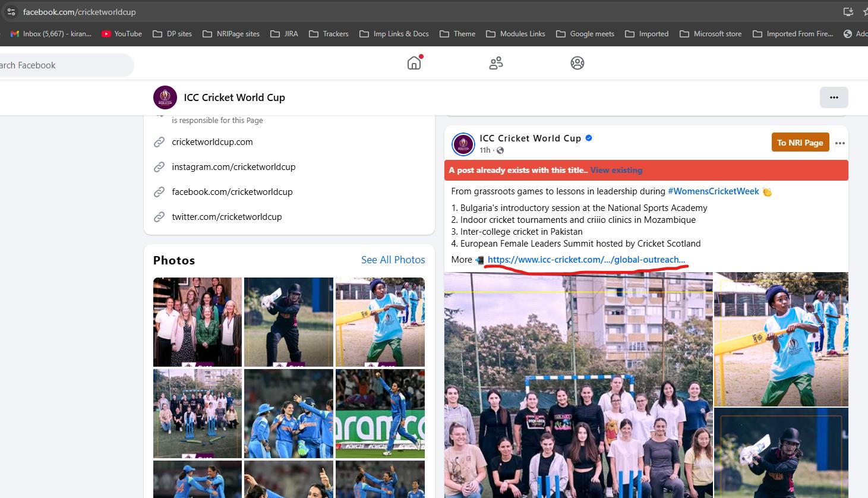Open Photos thumbnail of India players celebrating

[x=289, y=414]
